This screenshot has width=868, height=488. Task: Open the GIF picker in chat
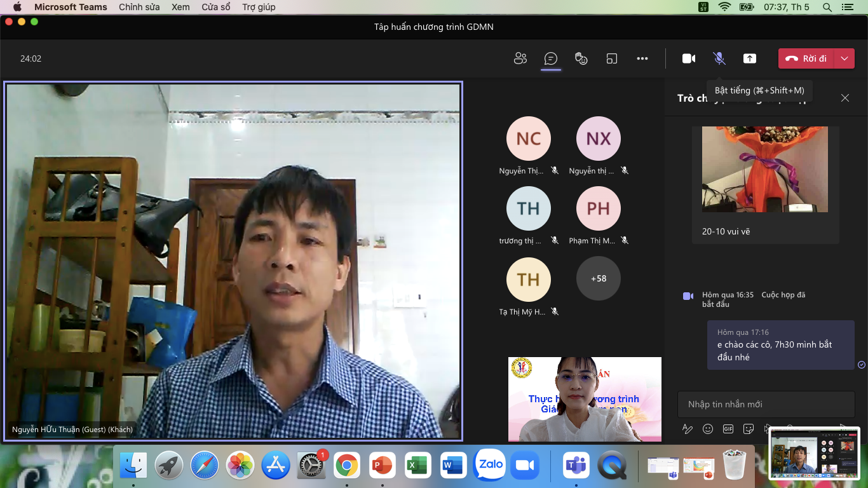tap(728, 429)
